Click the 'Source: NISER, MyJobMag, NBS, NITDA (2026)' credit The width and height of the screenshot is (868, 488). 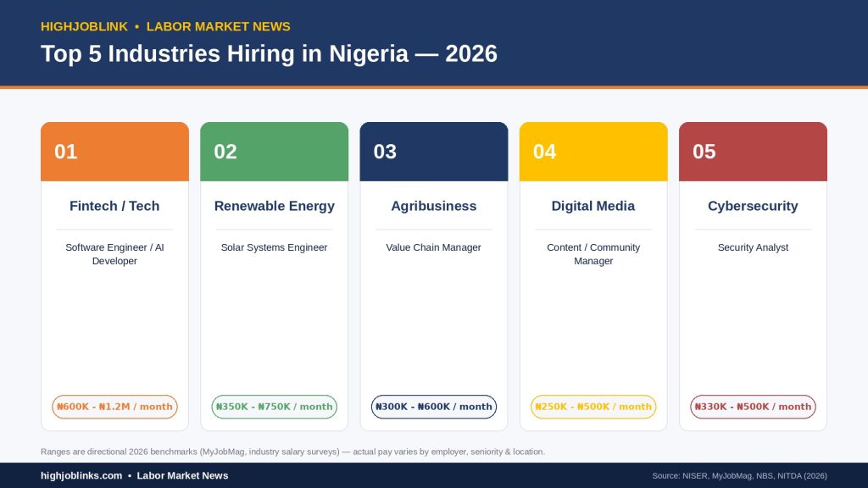point(739,476)
